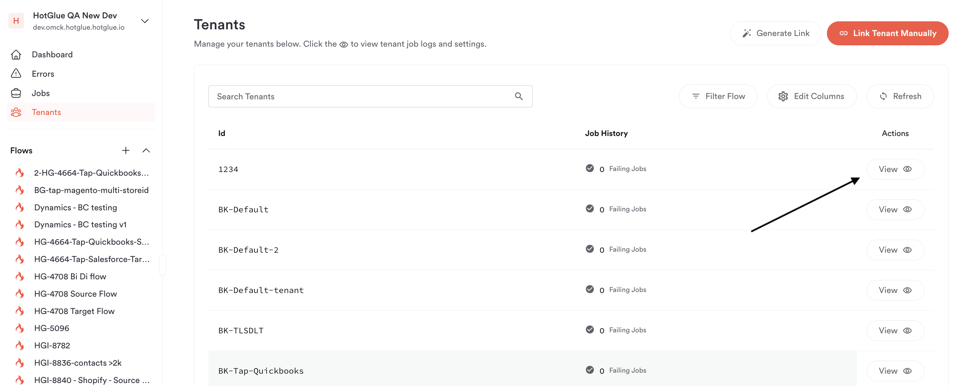This screenshot has width=980, height=386.
Task: Click the search magnifier icon
Action: click(x=519, y=96)
